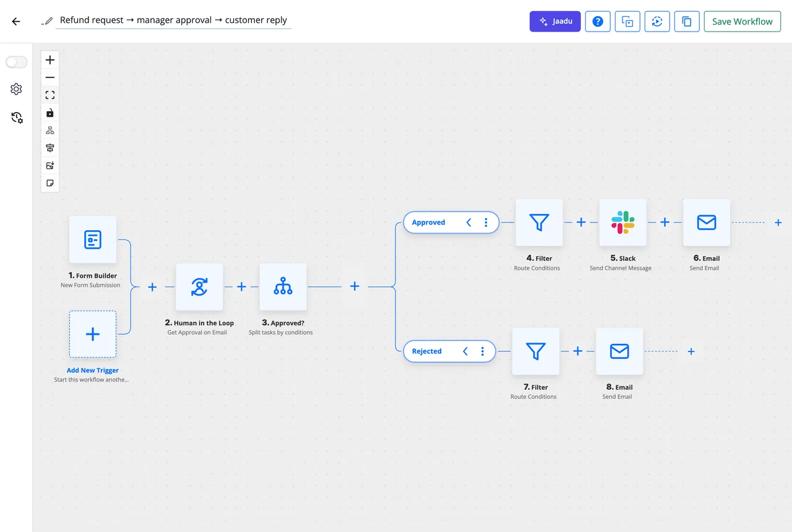This screenshot has height=532, width=792.
Task: Click 'Split tasks by conditions' text
Action: pyautogui.click(x=281, y=332)
